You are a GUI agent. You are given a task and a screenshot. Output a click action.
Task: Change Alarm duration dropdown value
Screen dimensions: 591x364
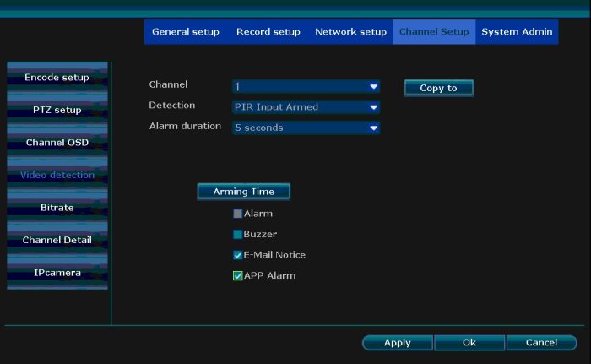pyautogui.click(x=306, y=128)
